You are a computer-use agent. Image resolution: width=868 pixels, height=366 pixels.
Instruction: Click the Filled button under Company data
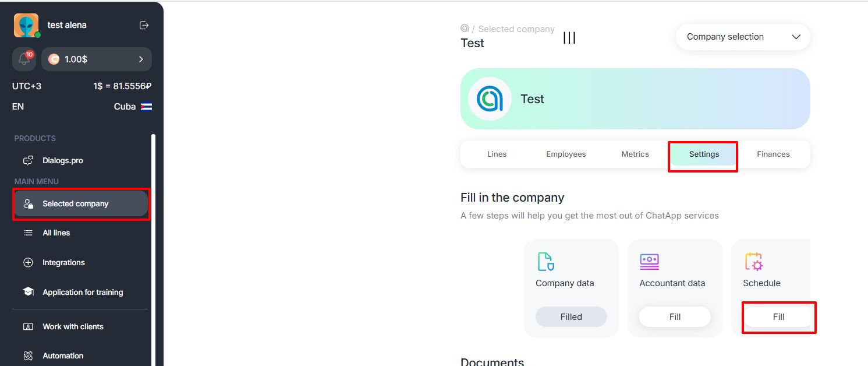571,317
